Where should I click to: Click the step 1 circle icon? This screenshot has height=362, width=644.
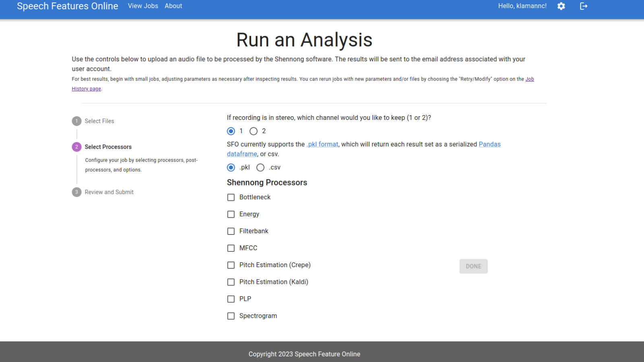(76, 121)
